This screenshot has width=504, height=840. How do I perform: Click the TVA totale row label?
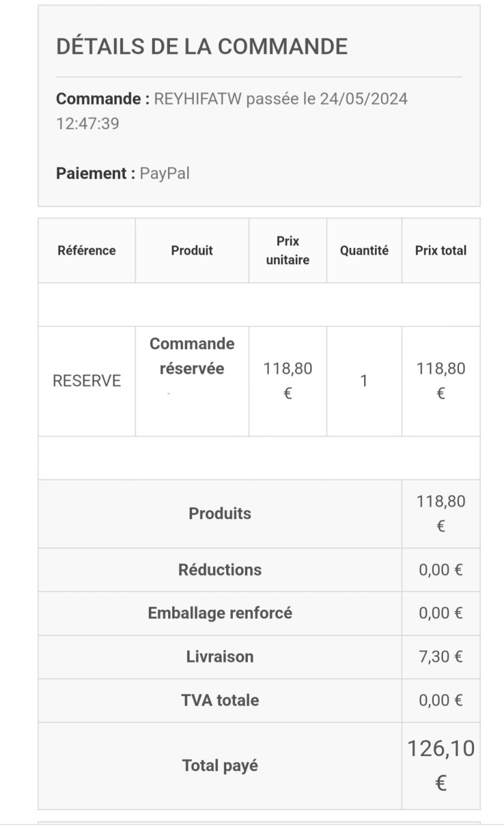(x=220, y=700)
